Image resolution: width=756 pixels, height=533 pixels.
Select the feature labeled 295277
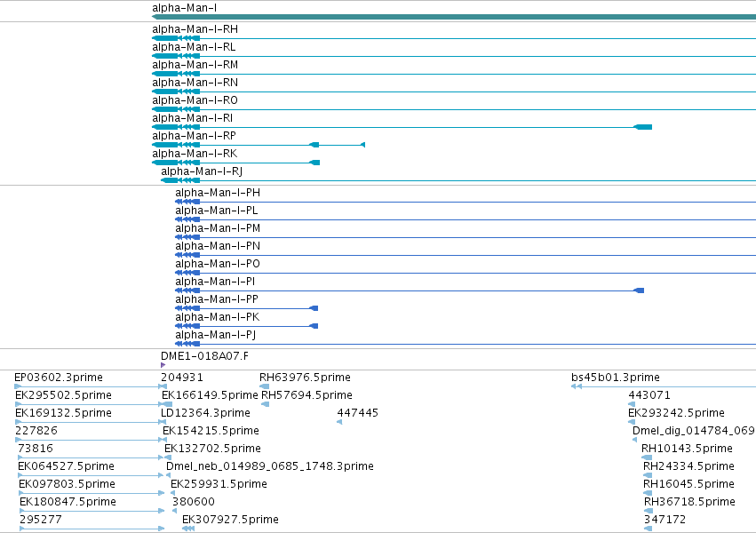pos(41,520)
